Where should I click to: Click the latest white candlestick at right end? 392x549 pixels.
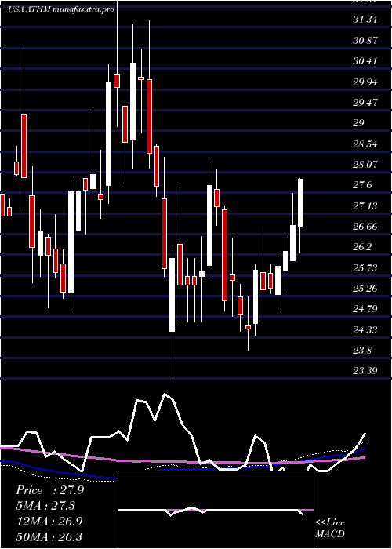pos(300,202)
